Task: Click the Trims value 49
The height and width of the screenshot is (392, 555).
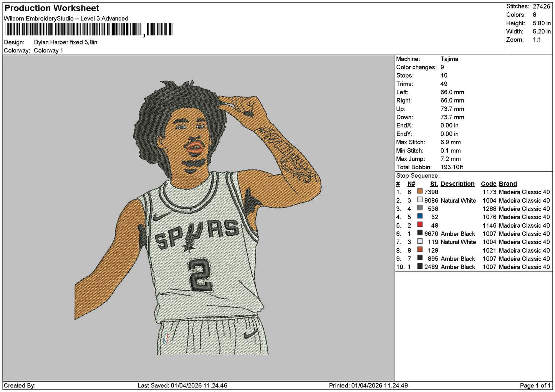Action: (444, 84)
